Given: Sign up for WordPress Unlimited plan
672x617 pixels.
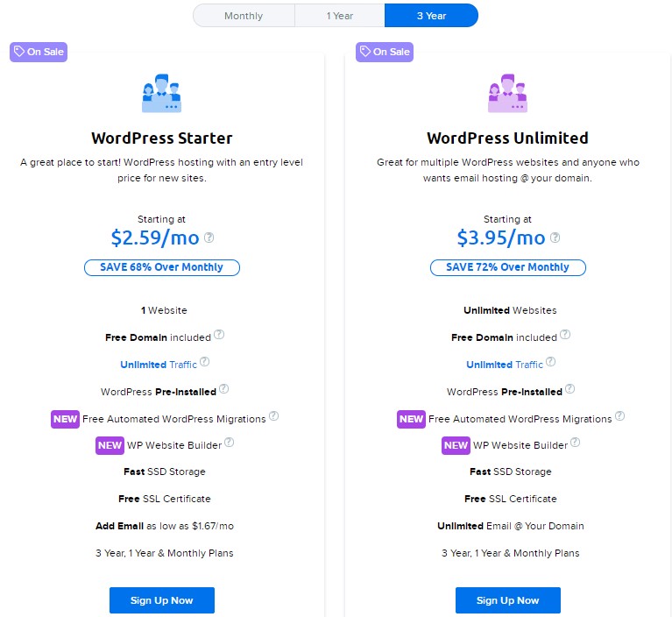Looking at the screenshot, I should point(508,600).
